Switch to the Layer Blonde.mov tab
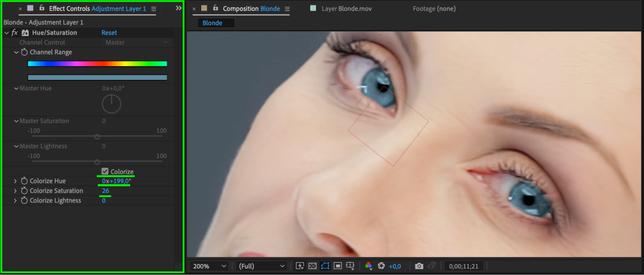 pyautogui.click(x=346, y=9)
